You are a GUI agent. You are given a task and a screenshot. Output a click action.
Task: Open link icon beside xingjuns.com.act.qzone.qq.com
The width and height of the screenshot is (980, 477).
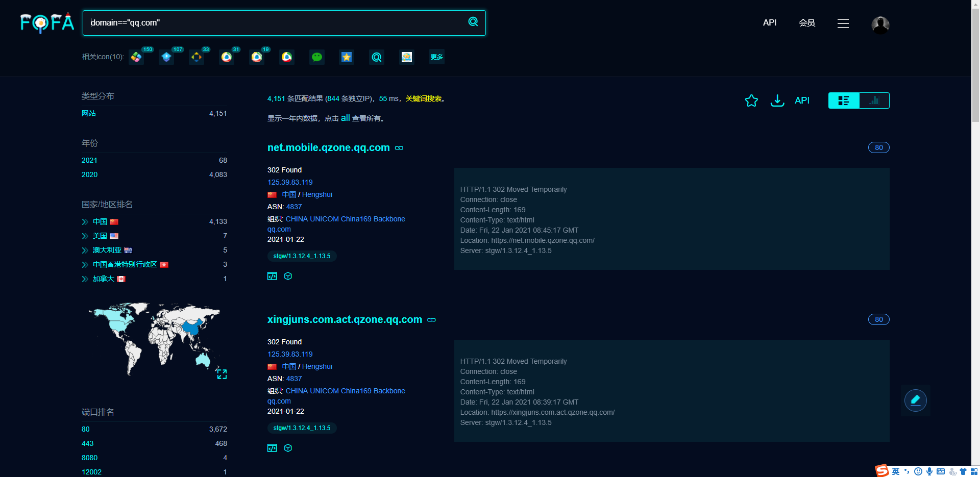432,320
